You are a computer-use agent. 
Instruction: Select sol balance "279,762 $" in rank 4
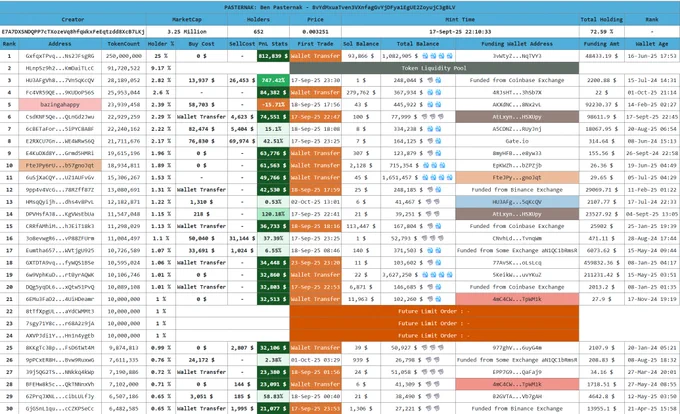click(362, 92)
